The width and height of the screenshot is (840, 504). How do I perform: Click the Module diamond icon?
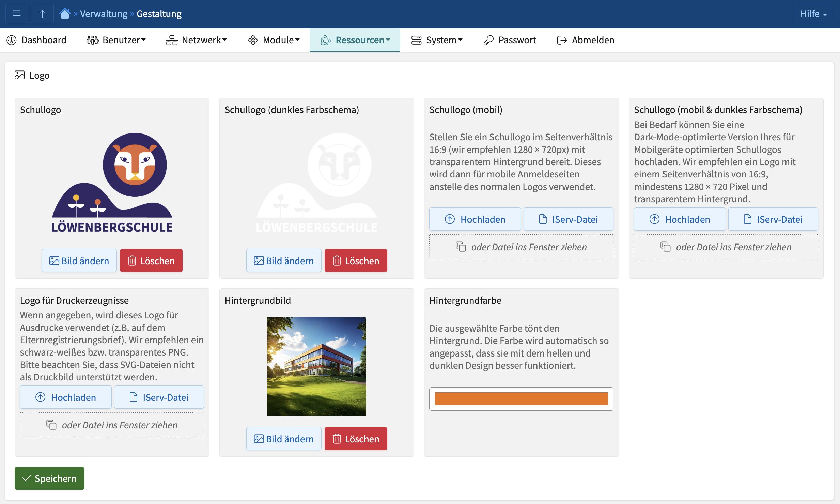pyautogui.click(x=253, y=40)
